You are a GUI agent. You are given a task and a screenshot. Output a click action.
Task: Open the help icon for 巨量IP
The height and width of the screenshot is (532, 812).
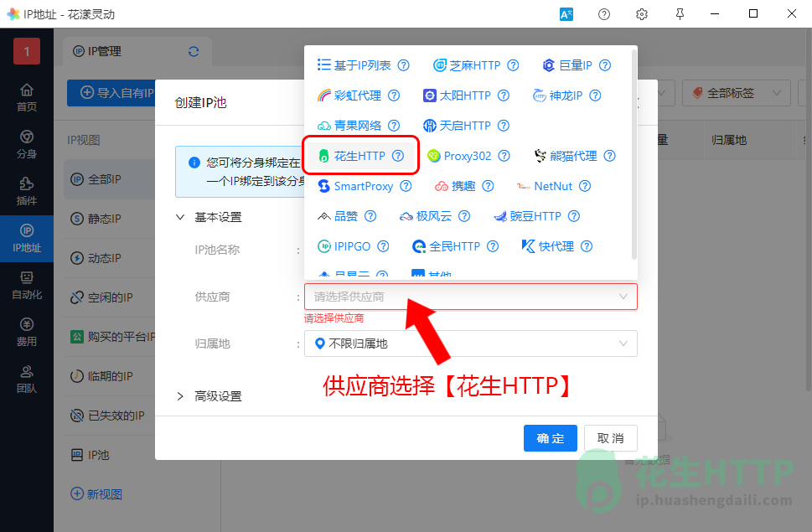click(605, 65)
